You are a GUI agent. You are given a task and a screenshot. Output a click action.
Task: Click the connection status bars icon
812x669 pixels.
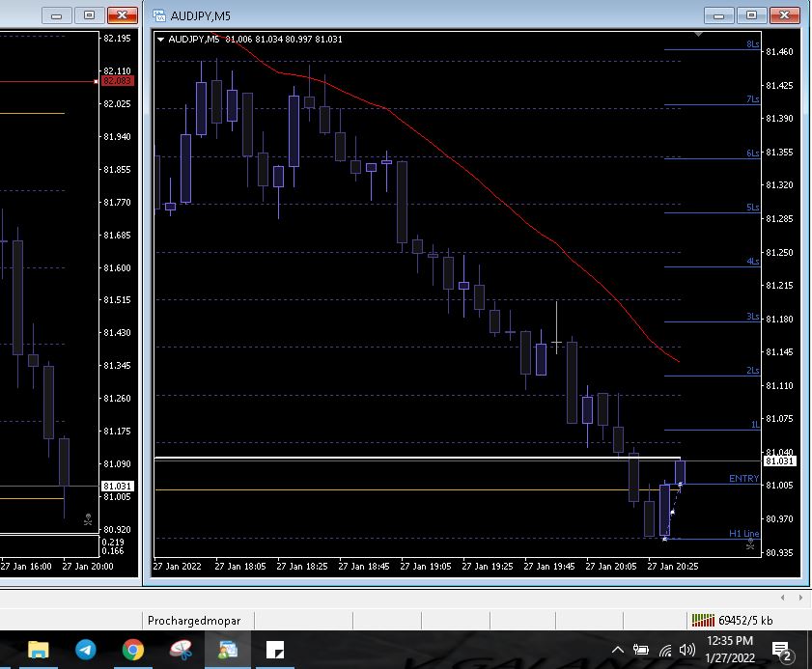pyautogui.click(x=703, y=620)
